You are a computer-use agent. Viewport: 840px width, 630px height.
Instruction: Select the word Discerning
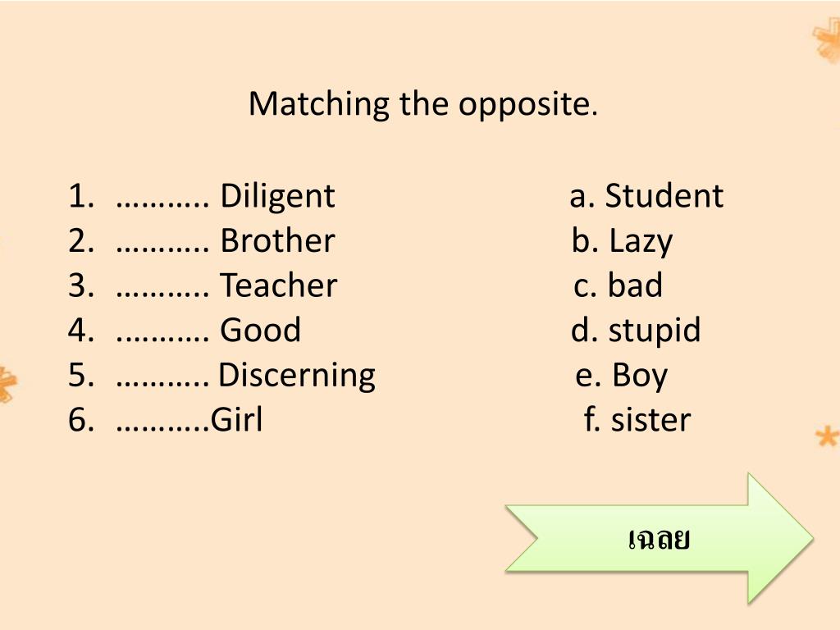click(x=297, y=376)
